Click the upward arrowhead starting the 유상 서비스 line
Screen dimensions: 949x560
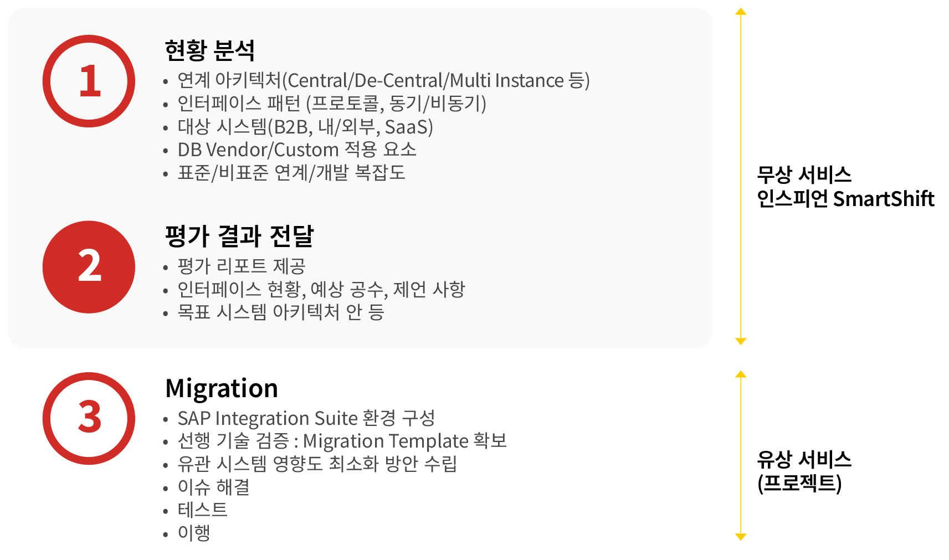(741, 374)
